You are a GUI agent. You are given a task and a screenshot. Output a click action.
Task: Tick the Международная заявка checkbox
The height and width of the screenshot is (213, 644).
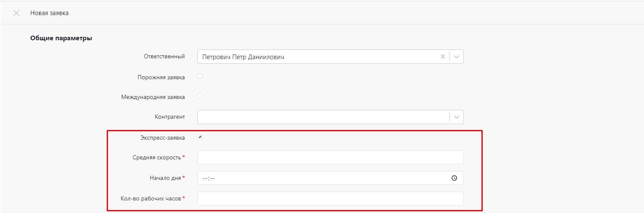pos(200,96)
